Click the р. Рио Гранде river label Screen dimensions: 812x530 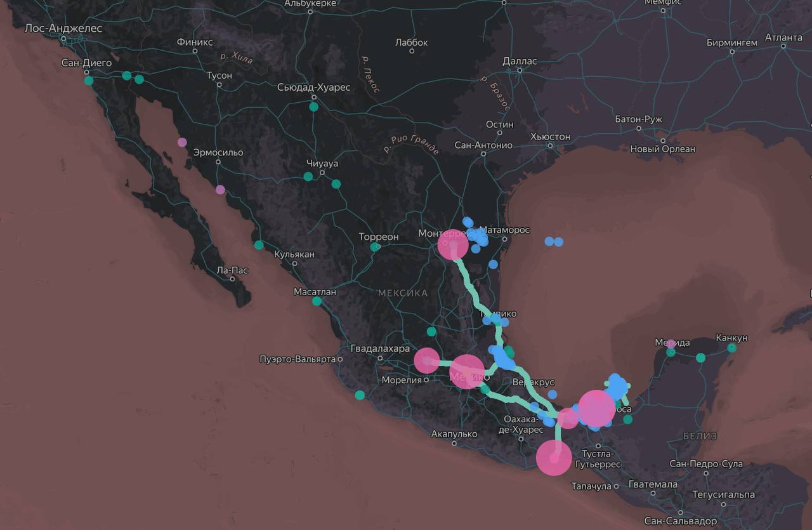pyautogui.click(x=411, y=145)
